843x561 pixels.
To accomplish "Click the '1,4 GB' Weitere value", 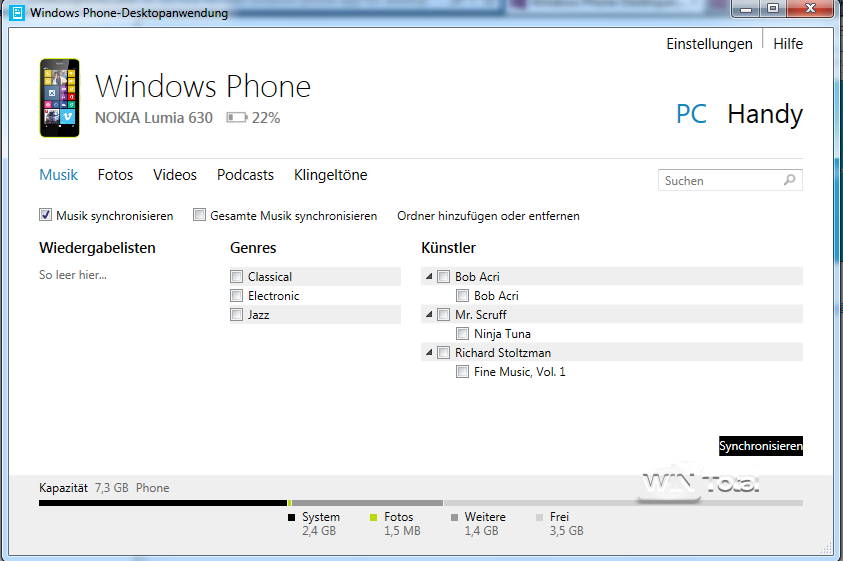I will pyautogui.click(x=481, y=531).
